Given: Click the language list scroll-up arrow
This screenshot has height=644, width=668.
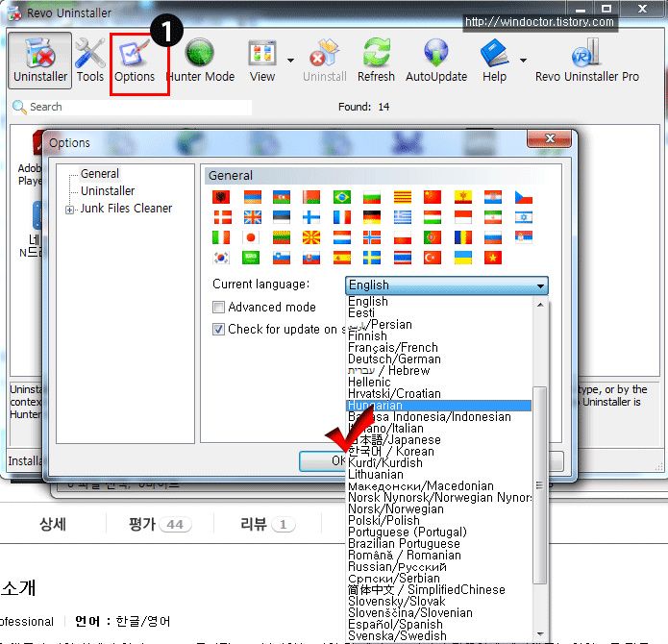Looking at the screenshot, I should point(540,305).
